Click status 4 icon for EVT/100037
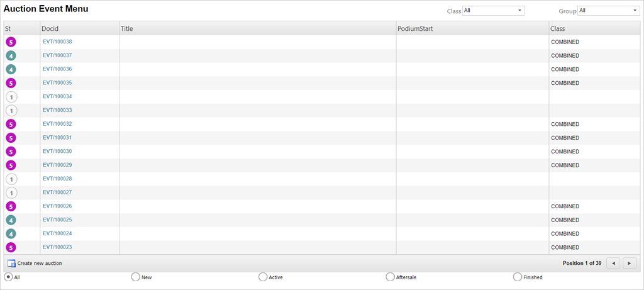The width and height of the screenshot is (644, 290). pos(11,56)
